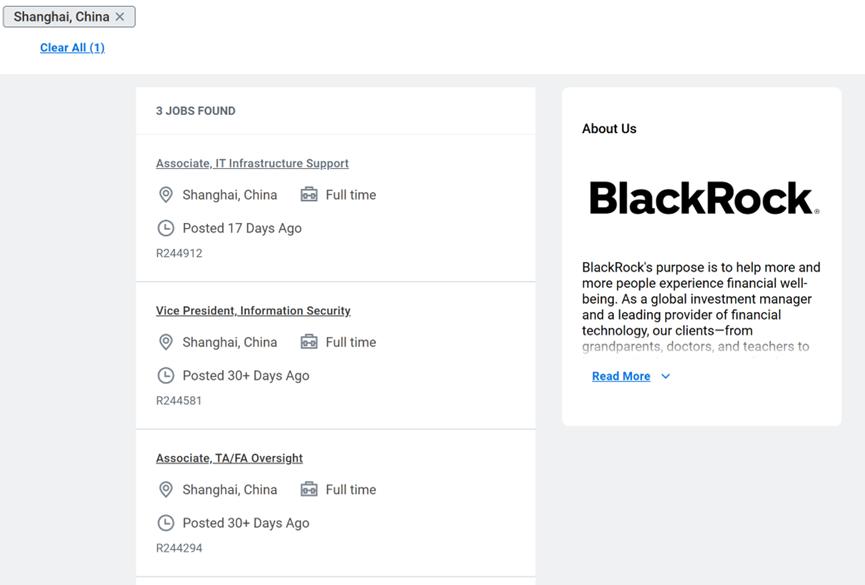This screenshot has height=585, width=865.
Task: Click the Clear All (1) link
Action: click(x=72, y=48)
